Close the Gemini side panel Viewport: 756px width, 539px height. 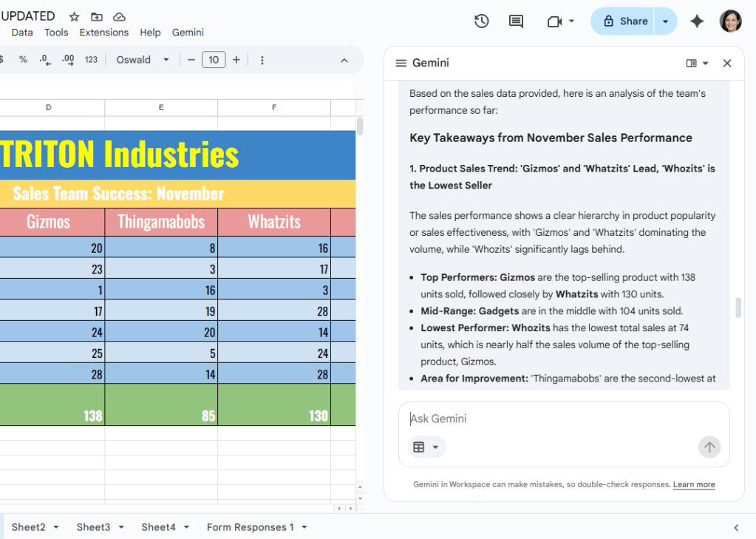(727, 63)
